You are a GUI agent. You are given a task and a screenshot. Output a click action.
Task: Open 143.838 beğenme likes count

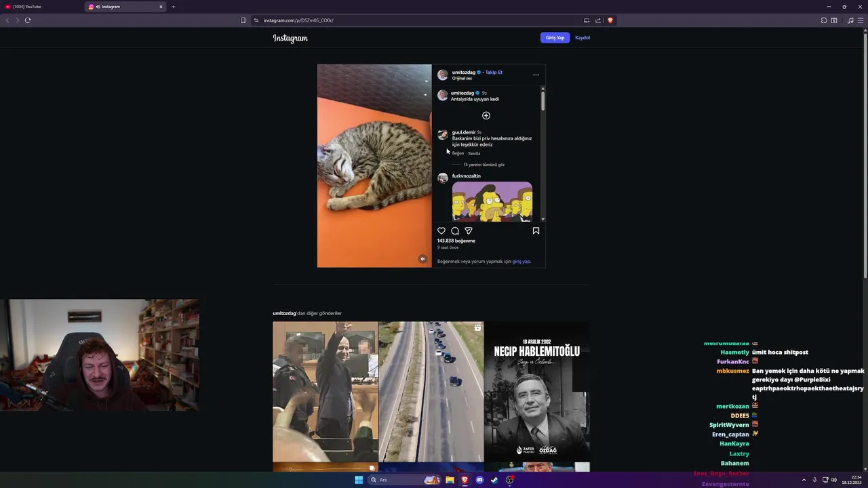point(456,241)
